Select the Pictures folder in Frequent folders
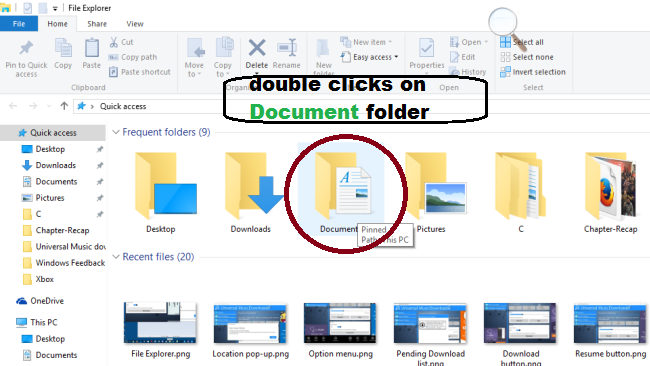This screenshot has height=366, width=650. coord(435,193)
